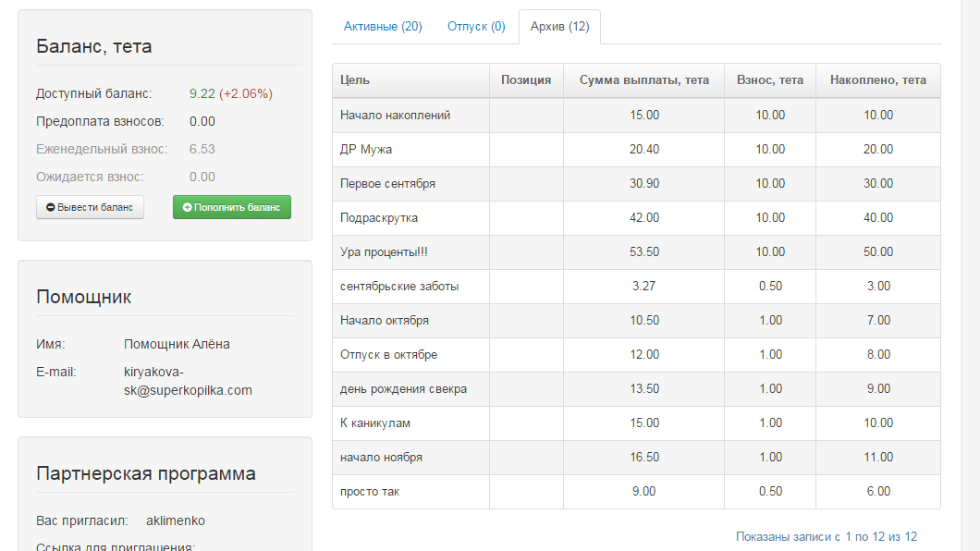This screenshot has width=980, height=551.
Task: Select the просто так goal row
Action: pos(371,492)
